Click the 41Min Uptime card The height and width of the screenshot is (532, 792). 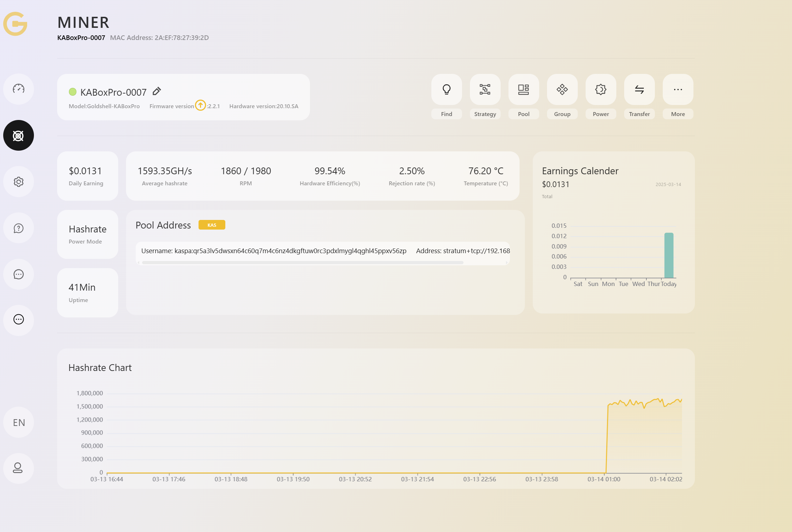(x=87, y=293)
